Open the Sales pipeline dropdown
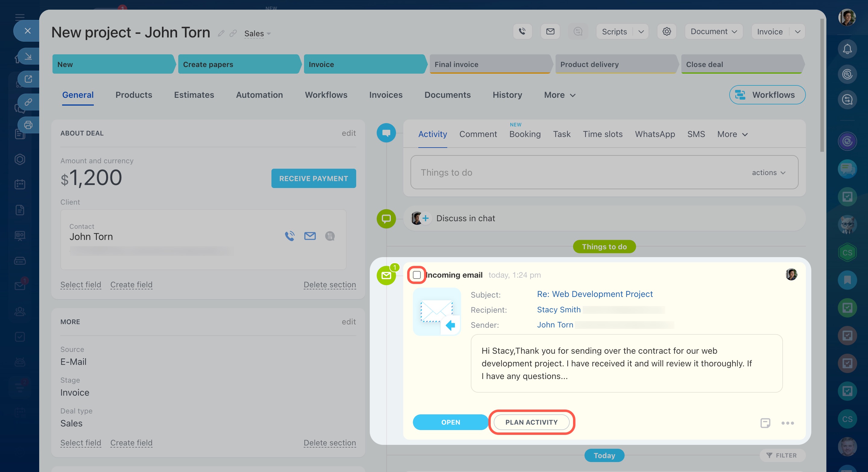The height and width of the screenshot is (472, 868). [x=258, y=33]
